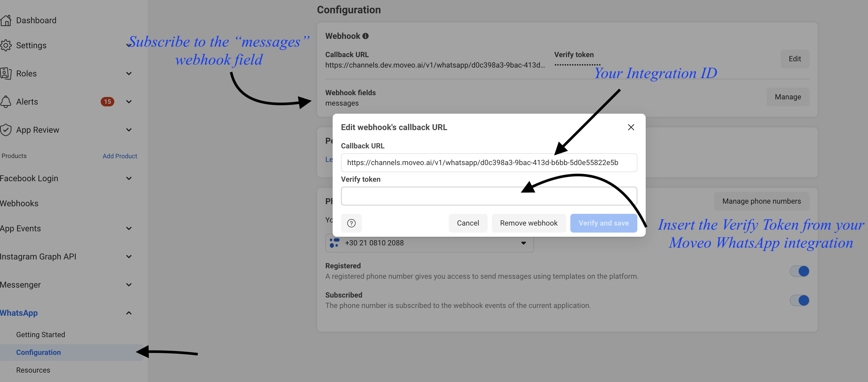Click the Roles person icon

(x=6, y=74)
